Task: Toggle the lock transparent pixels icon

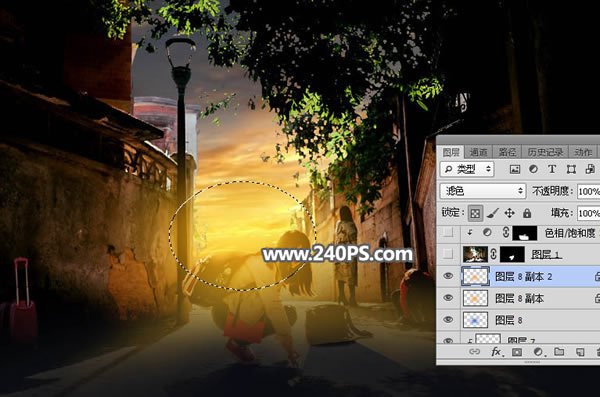Action: (x=475, y=213)
